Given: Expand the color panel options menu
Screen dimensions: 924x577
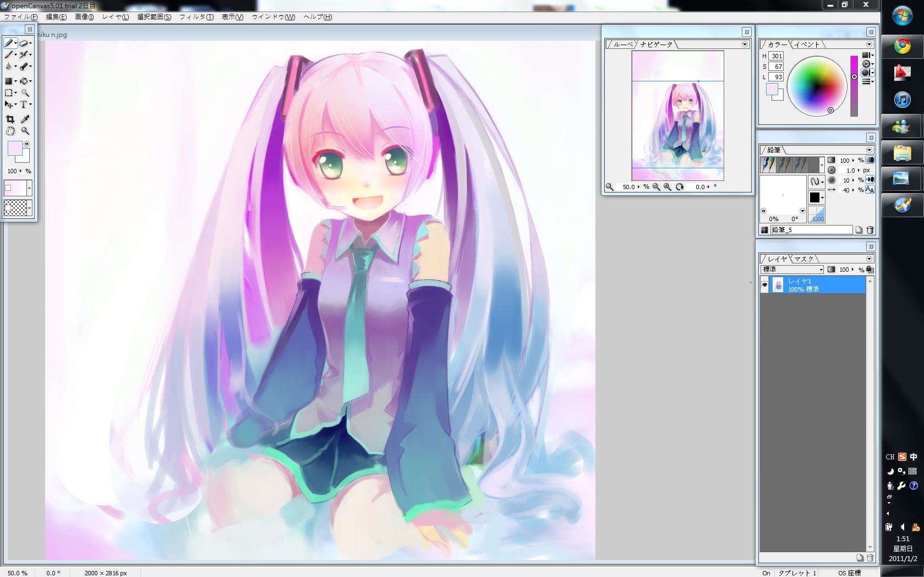Looking at the screenshot, I should coord(870,45).
